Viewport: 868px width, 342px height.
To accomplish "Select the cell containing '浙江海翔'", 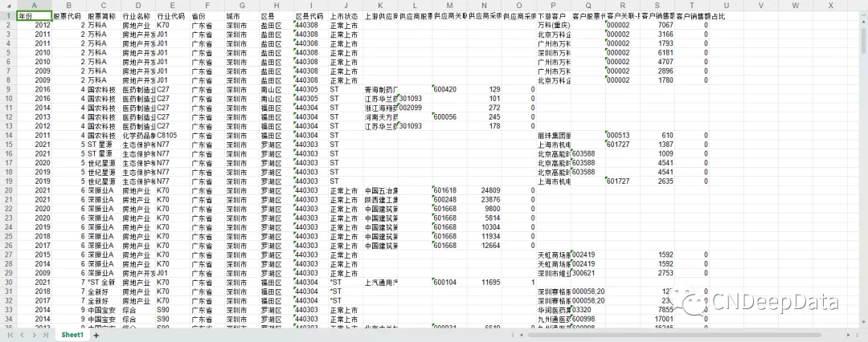I will point(380,108).
